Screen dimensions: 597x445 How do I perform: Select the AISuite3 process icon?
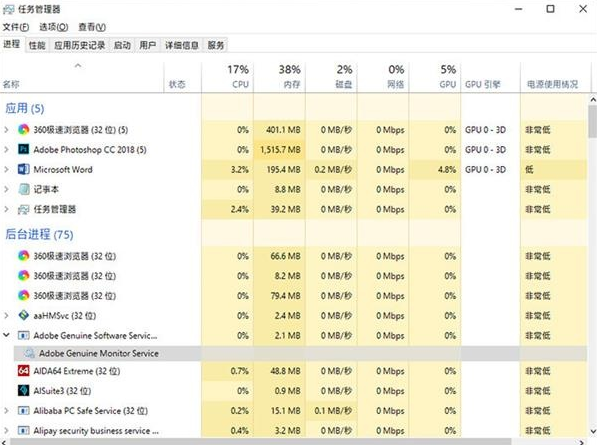coord(23,391)
